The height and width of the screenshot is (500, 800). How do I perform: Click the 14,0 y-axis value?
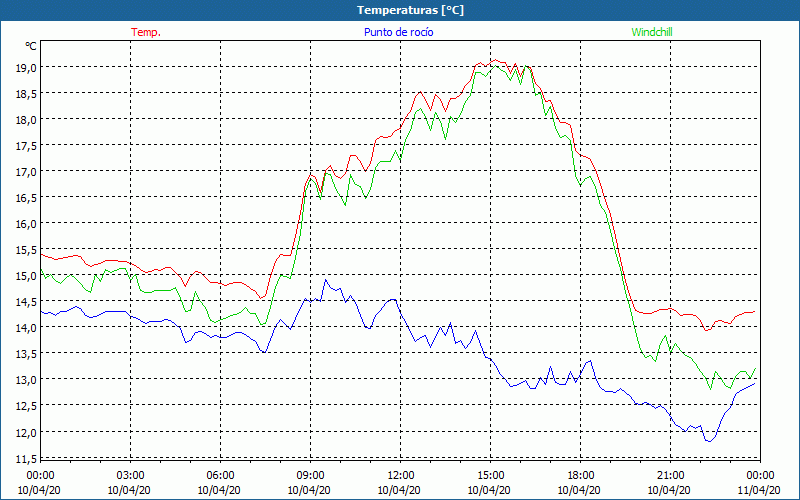point(26,328)
